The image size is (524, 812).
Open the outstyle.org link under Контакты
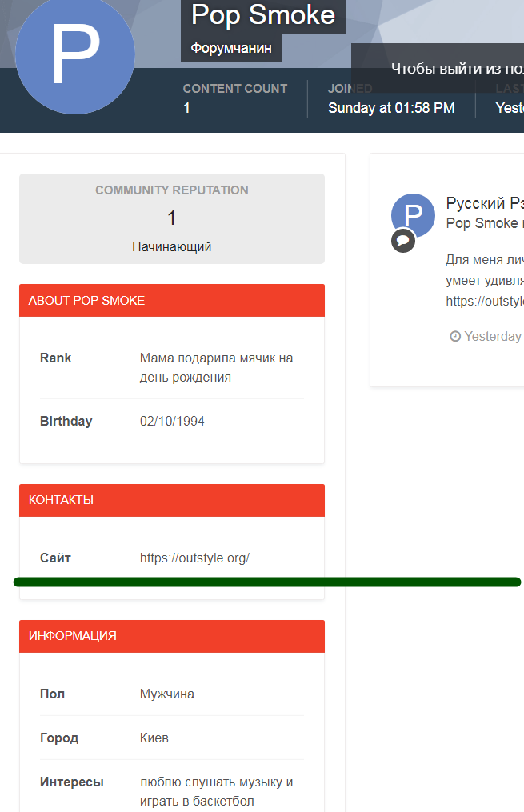click(x=194, y=558)
